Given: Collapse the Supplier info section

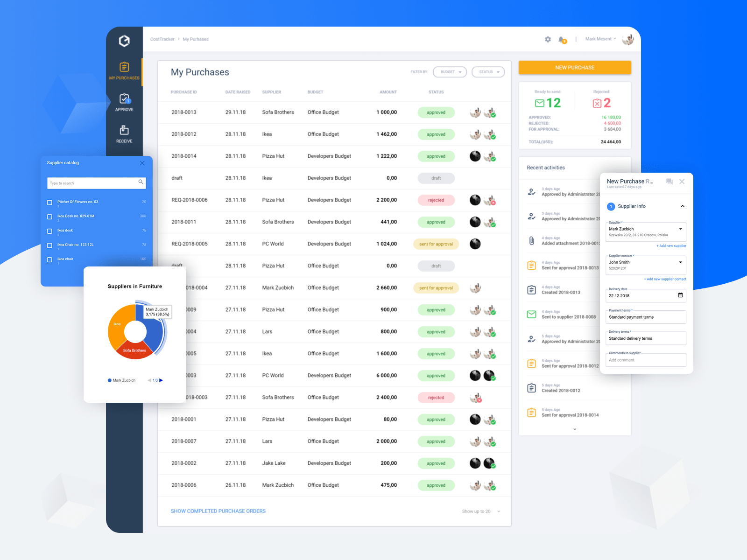Looking at the screenshot, I should [x=683, y=206].
